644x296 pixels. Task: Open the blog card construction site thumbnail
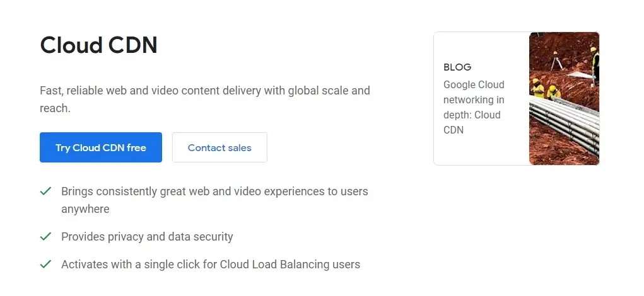(x=564, y=99)
